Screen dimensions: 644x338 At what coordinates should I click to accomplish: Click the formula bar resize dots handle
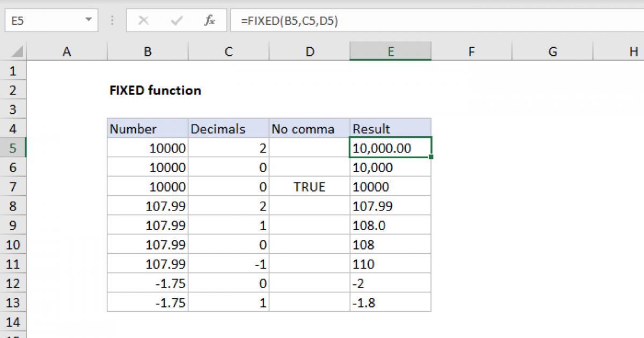point(112,21)
